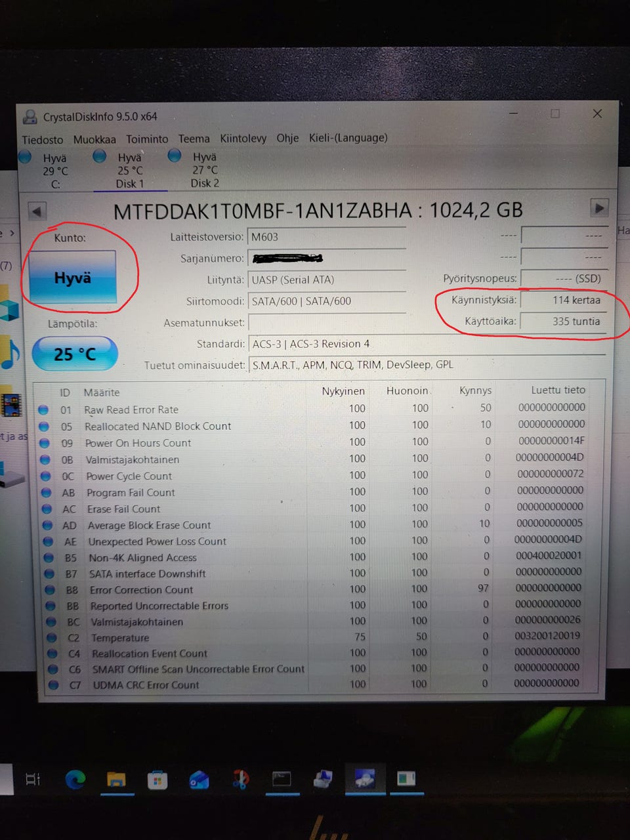Click status dot for Temperature attribute
630x840 pixels.
pos(52,637)
